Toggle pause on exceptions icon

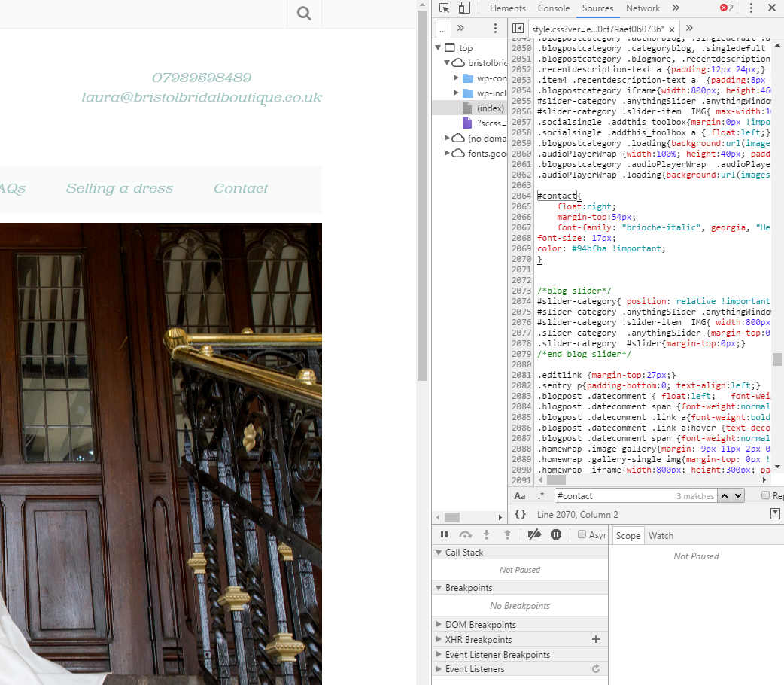click(x=556, y=535)
